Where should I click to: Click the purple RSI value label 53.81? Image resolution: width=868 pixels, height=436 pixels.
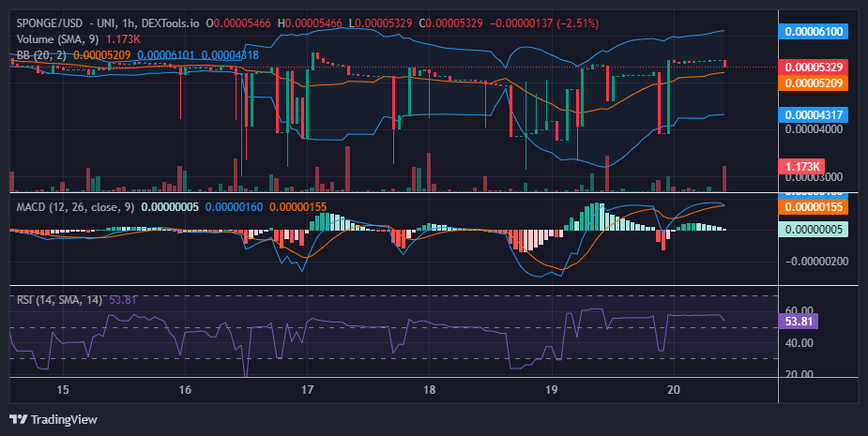[798, 321]
